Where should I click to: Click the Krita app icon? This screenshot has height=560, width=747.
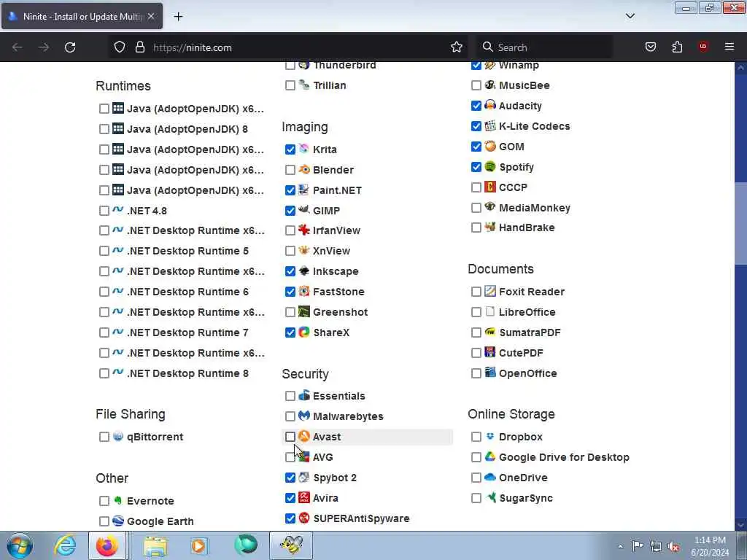(304, 149)
